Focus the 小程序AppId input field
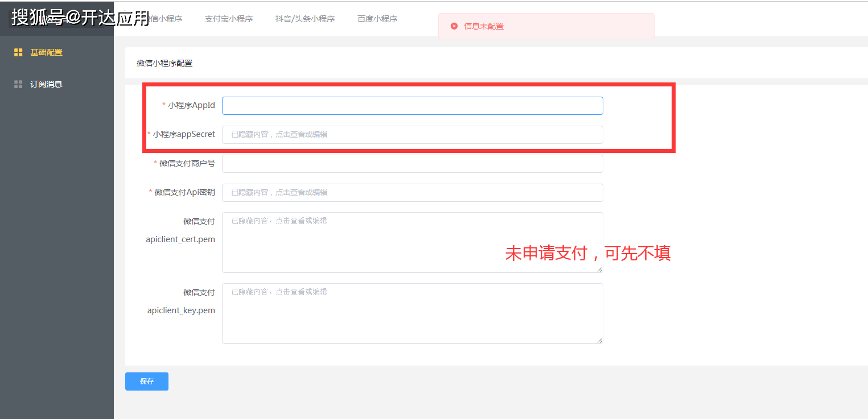Viewport: 868px width, 419px height. point(412,106)
